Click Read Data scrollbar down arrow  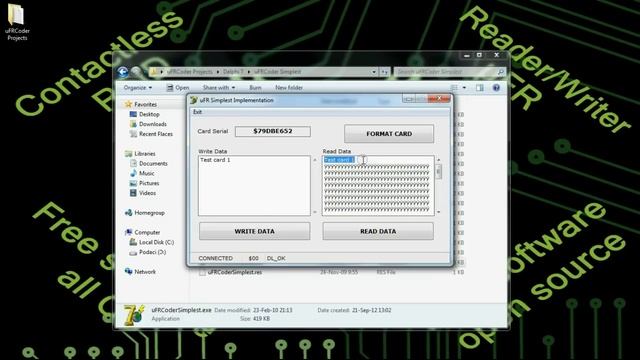click(x=438, y=212)
